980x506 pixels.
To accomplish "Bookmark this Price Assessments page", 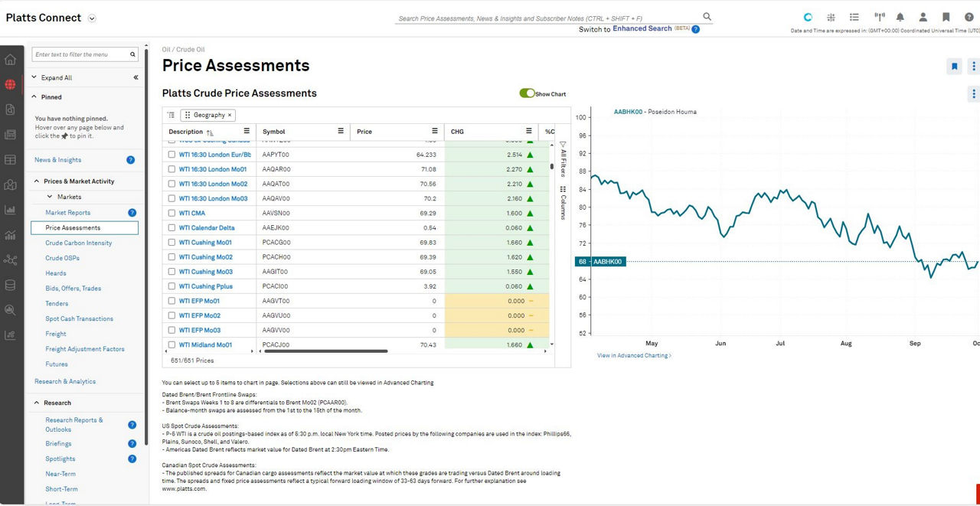I will 954,67.
